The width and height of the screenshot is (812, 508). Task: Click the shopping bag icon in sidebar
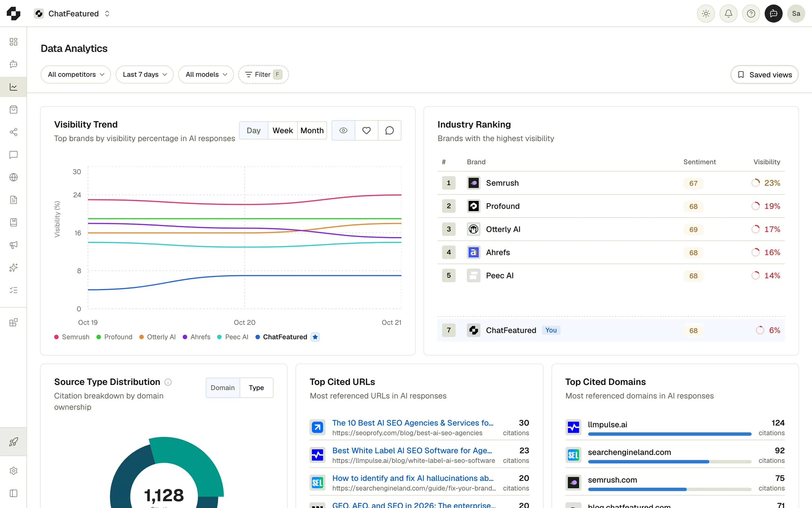14,110
